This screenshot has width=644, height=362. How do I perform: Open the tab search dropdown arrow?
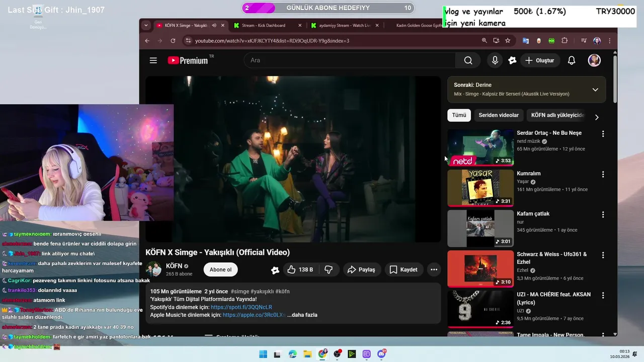pyautogui.click(x=146, y=25)
